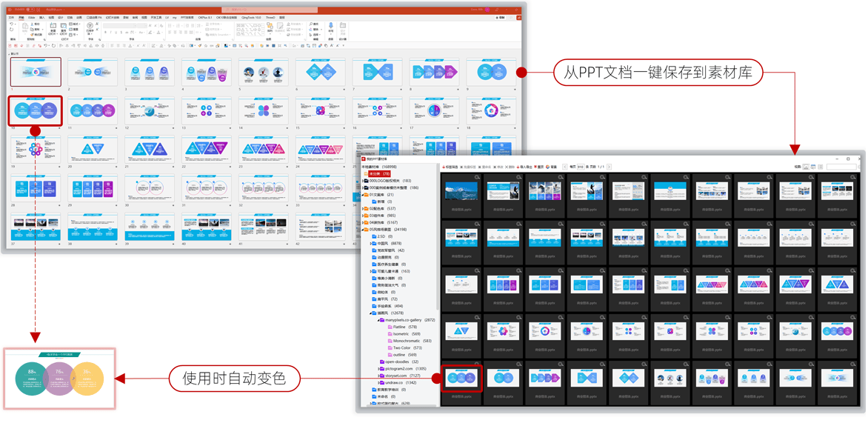Click the 背景 background icon in library toolbar
Screen dimensions: 868x423
click(550, 167)
